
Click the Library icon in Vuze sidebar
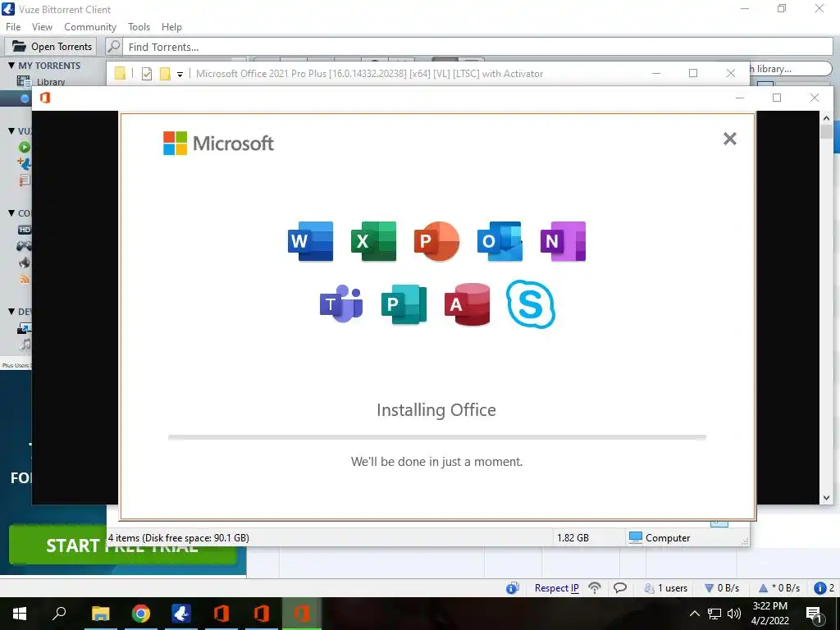point(24,81)
